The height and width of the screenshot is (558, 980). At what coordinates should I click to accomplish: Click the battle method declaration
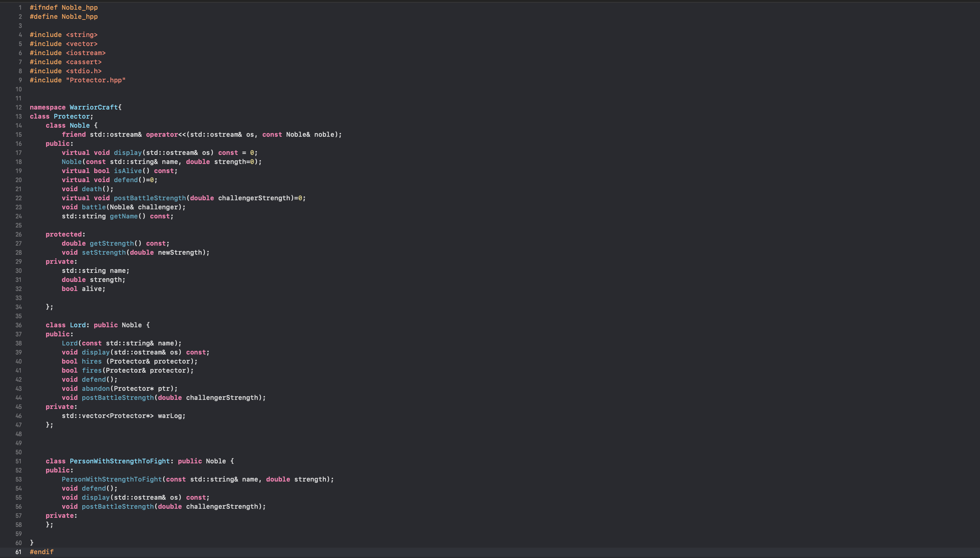click(x=94, y=207)
